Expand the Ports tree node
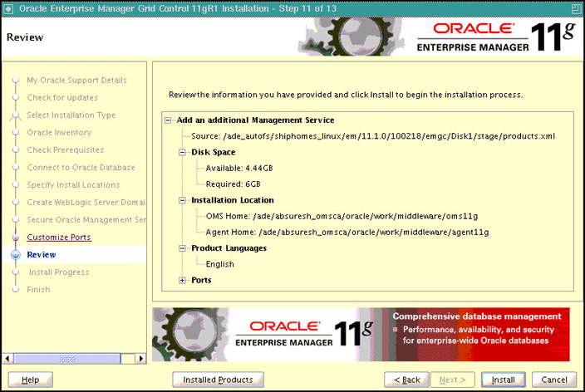 tap(182, 281)
